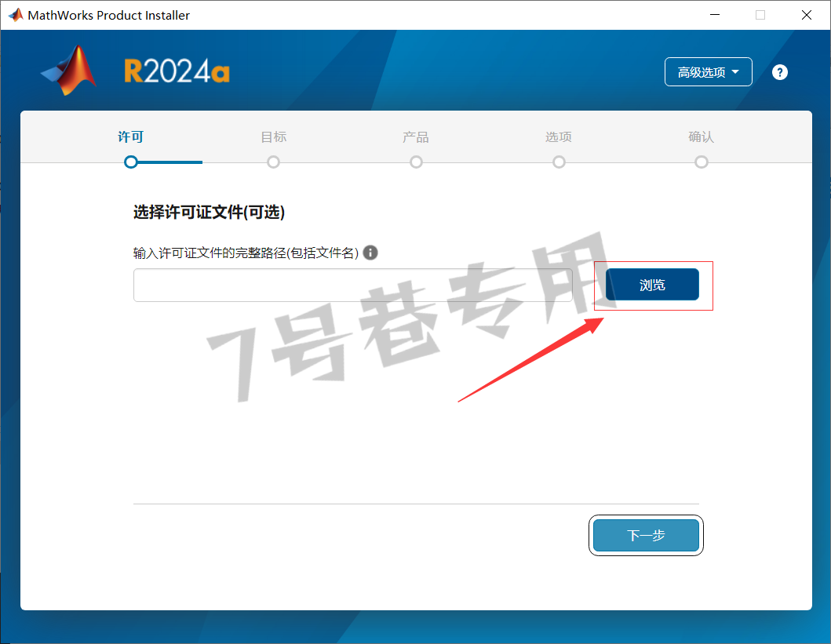Click the MathWorks icon in title bar

pos(16,15)
